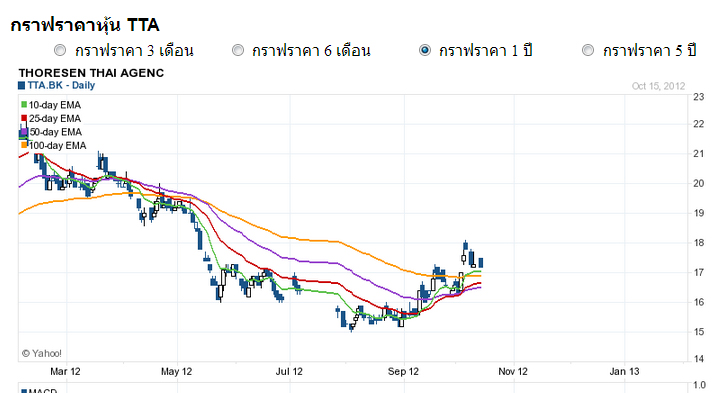The image size is (724, 393).
Task: Select the กราฟราคา 3 เดือน radio button
Action: pyautogui.click(x=60, y=50)
